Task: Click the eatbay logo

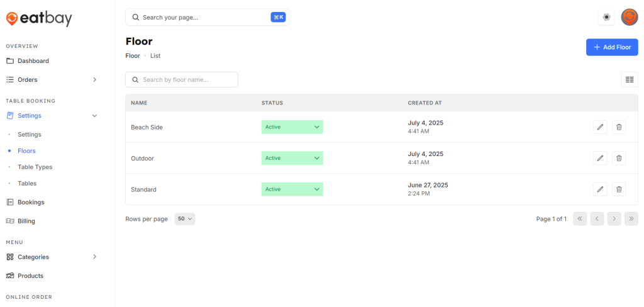Action: click(39, 19)
